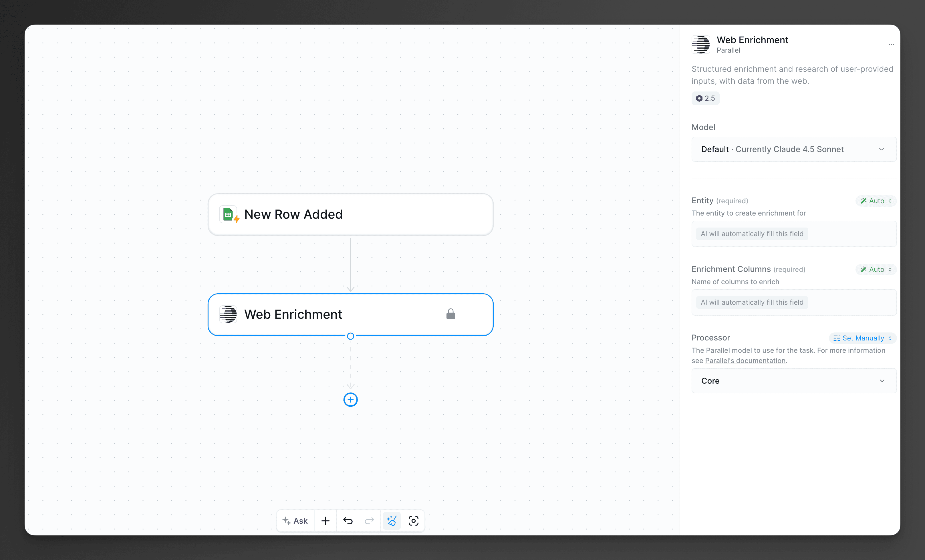Click the Google Sheets icon on New Row Added
Screen dimensions: 925x560
(229, 214)
